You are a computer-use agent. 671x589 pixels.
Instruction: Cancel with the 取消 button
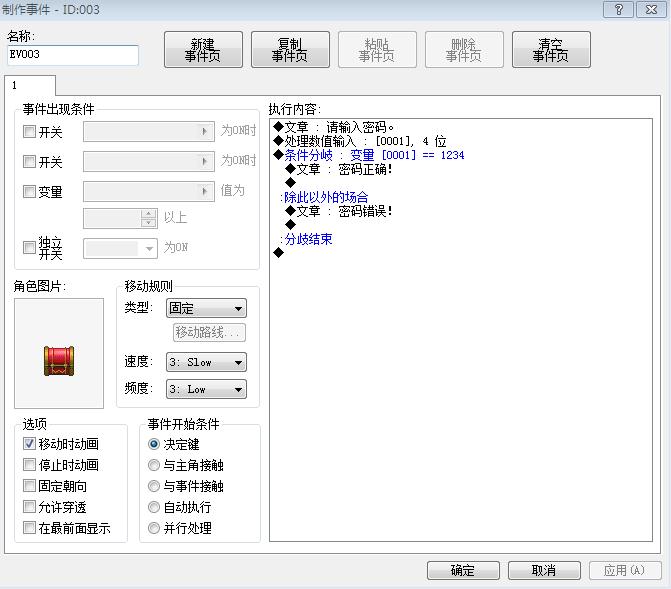click(544, 570)
